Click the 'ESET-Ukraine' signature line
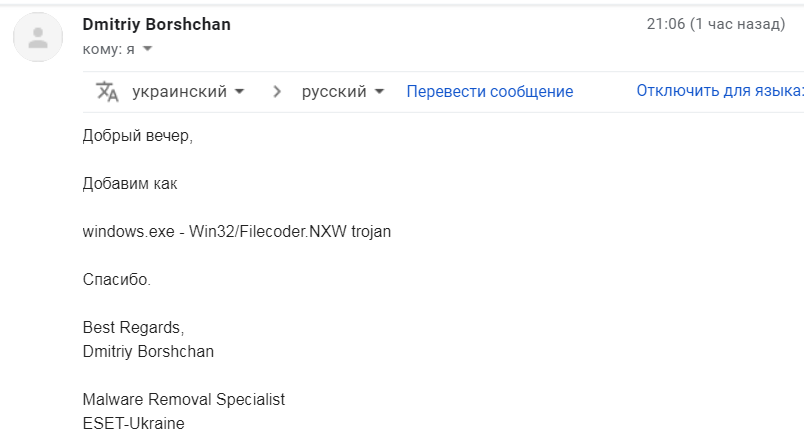 pyautogui.click(x=133, y=423)
